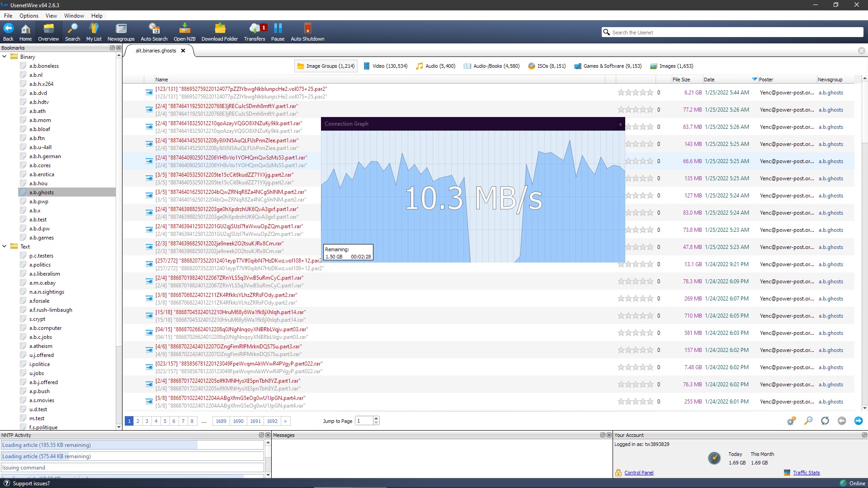Open the Window menu
This screenshot has height=488, width=868.
click(74, 15)
